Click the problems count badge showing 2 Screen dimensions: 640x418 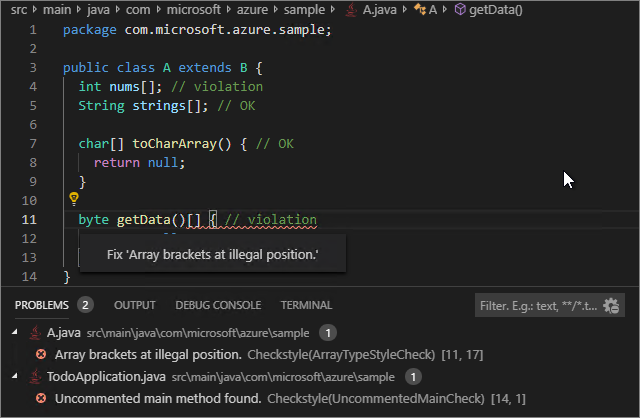click(x=85, y=305)
